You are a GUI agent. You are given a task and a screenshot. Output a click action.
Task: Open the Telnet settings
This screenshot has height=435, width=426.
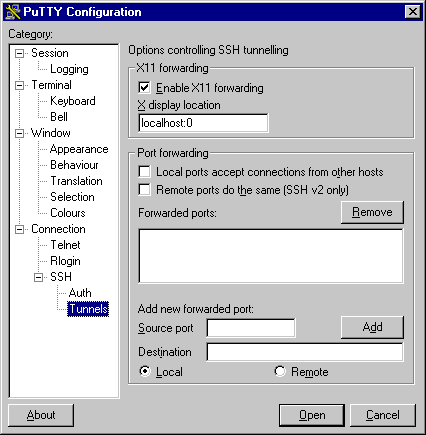65,245
